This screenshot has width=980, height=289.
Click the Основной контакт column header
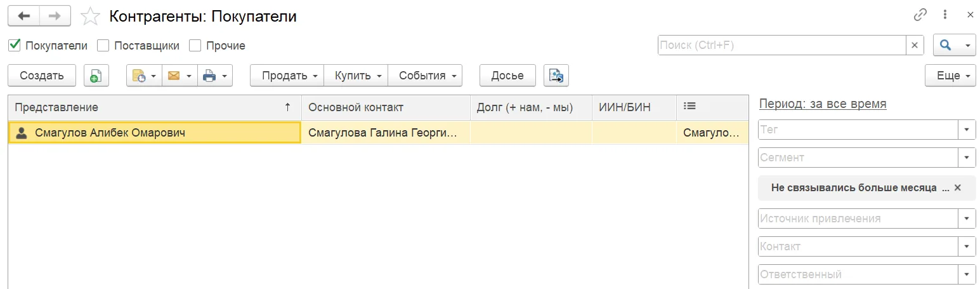point(386,107)
